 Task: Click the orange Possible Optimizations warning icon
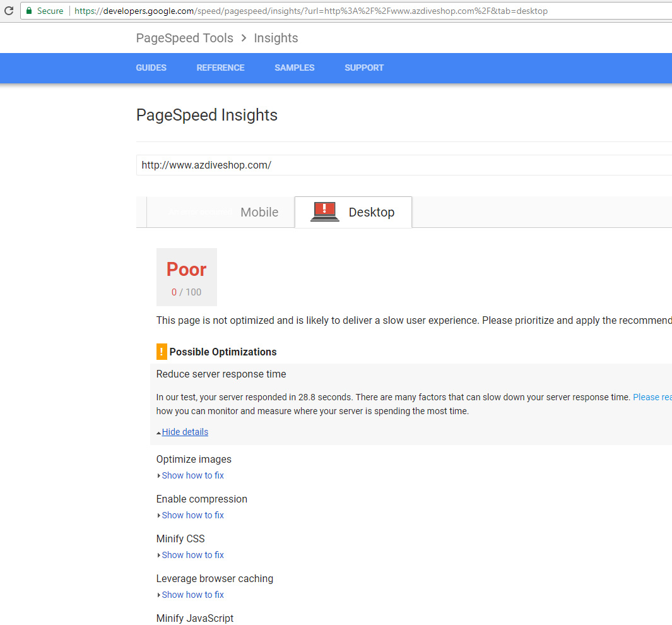(162, 352)
